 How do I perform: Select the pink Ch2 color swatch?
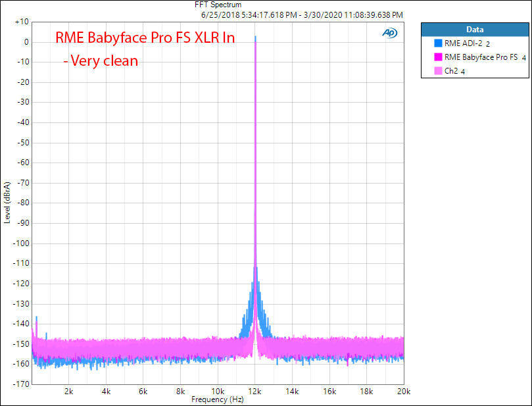[438, 70]
